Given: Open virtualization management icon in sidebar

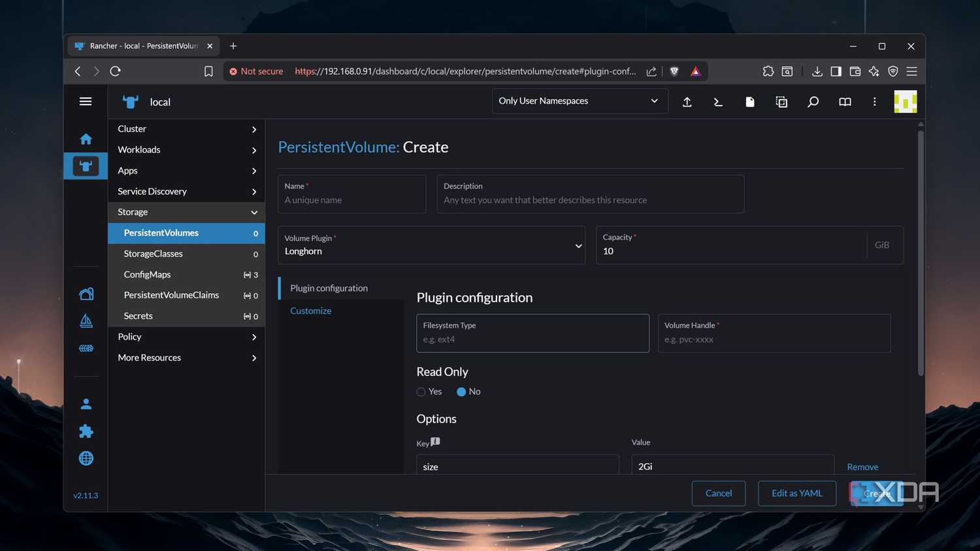Looking at the screenshot, I should 86,348.
